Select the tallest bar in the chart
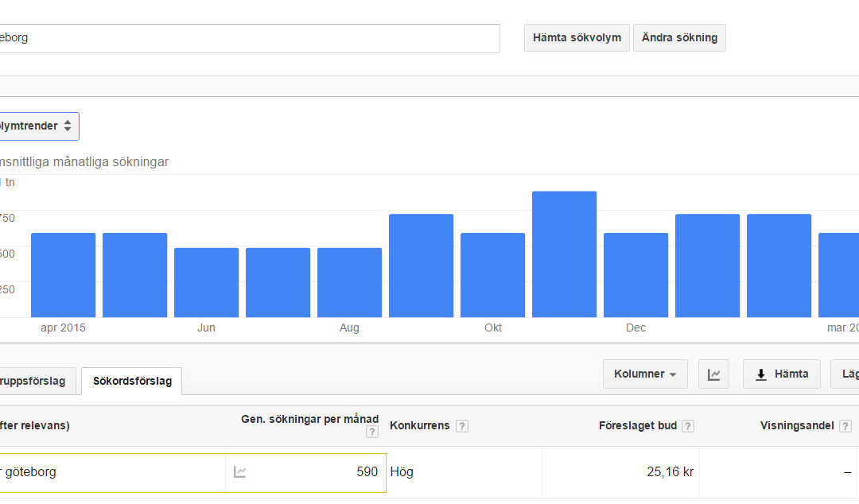 click(x=564, y=254)
